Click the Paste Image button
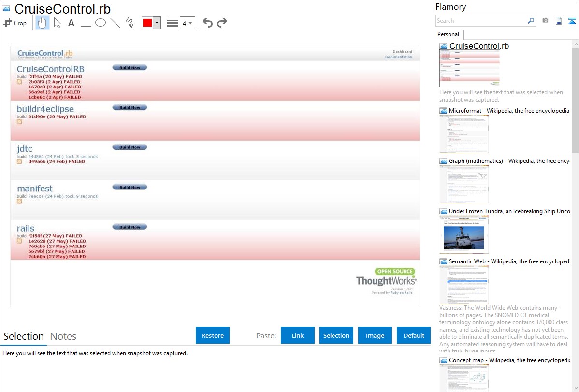The width and height of the screenshot is (579, 392). [375, 335]
